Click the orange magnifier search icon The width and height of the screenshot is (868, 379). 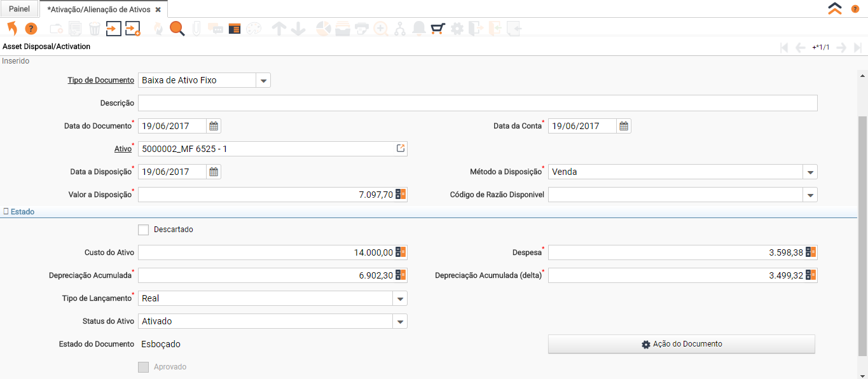[x=177, y=29]
